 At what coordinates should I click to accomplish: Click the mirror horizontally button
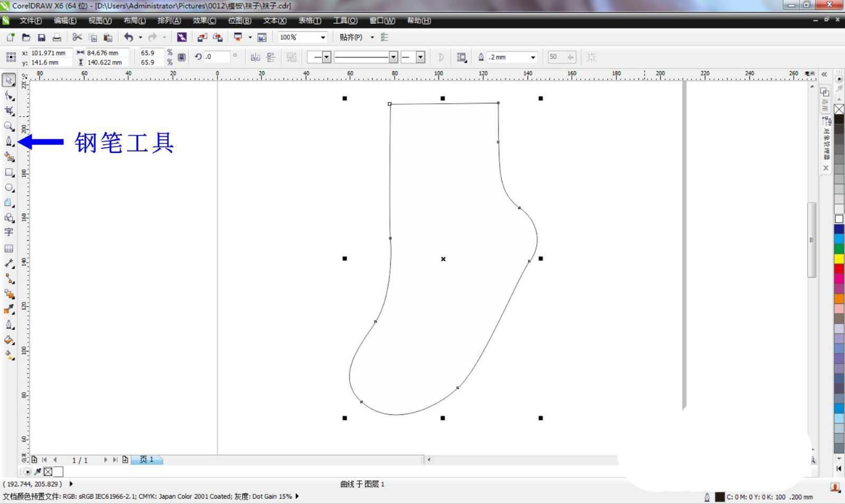point(255,56)
